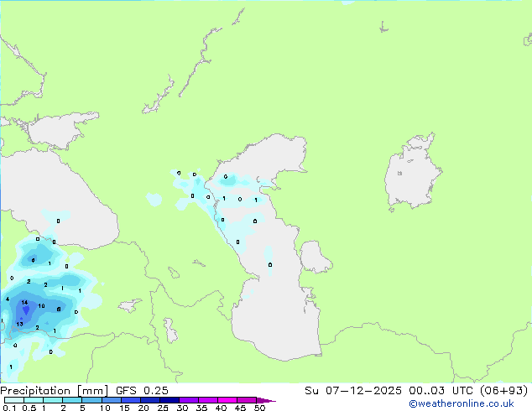
Task: Click the 'Precipitation [mm]' title text
Action: [x=54, y=391]
